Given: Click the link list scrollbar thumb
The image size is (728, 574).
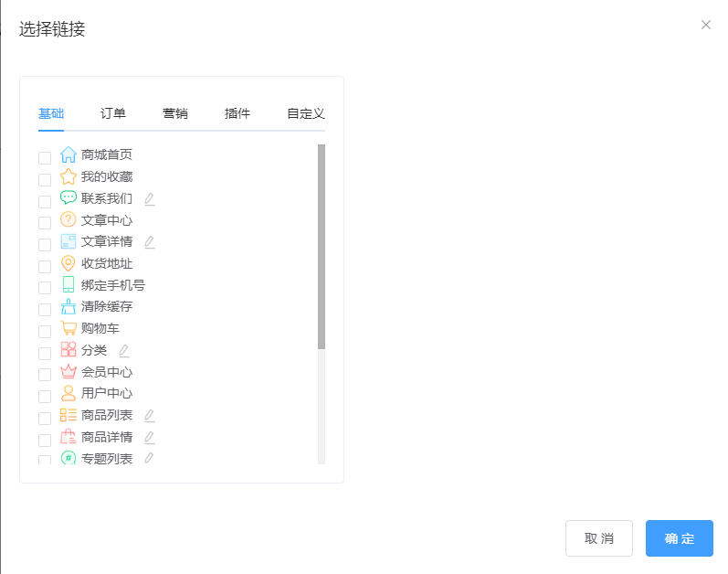Looking at the screenshot, I should (x=322, y=247).
